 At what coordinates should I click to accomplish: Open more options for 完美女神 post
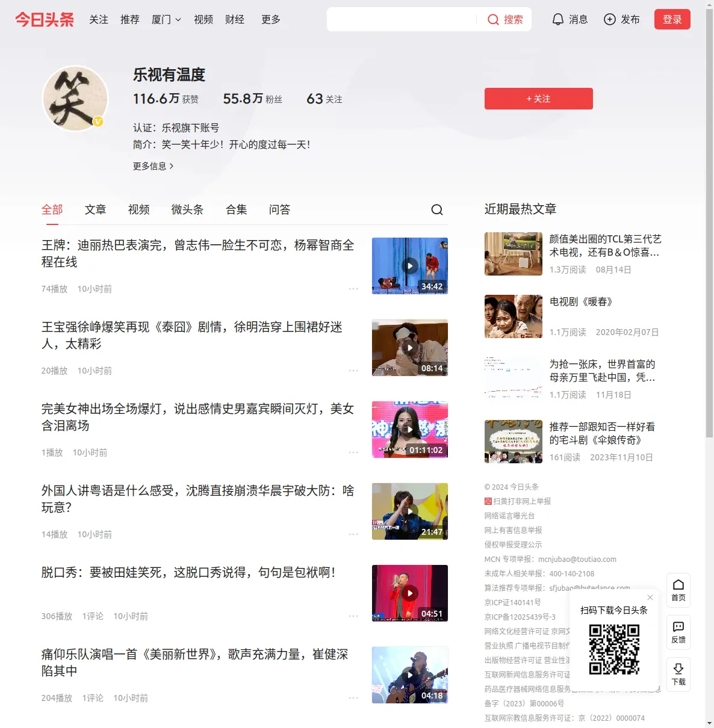pyautogui.click(x=353, y=452)
